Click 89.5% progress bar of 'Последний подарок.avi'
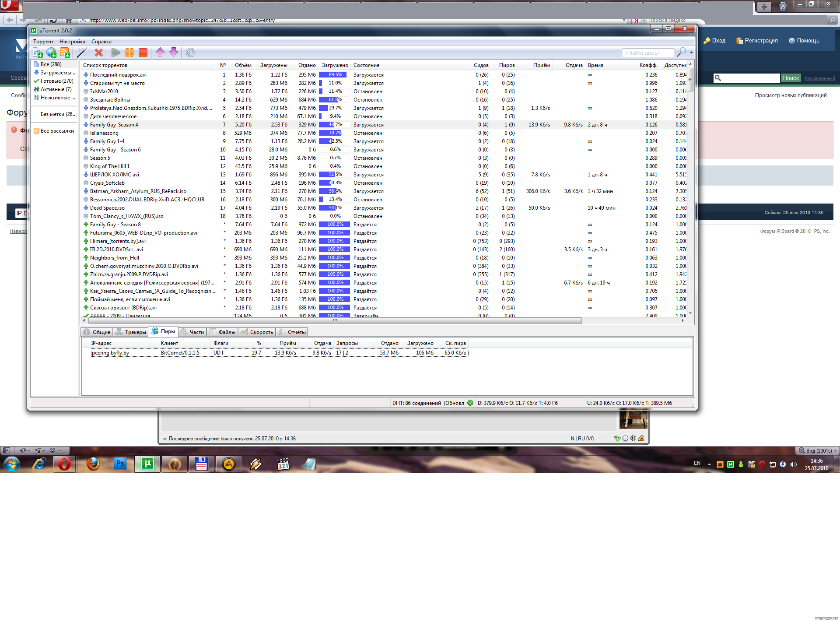840x622 pixels. [x=335, y=75]
